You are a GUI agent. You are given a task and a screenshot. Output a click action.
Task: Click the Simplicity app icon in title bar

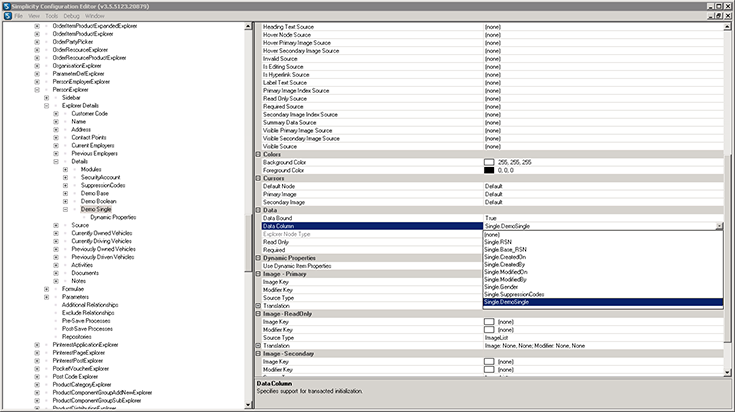tap(6, 5)
